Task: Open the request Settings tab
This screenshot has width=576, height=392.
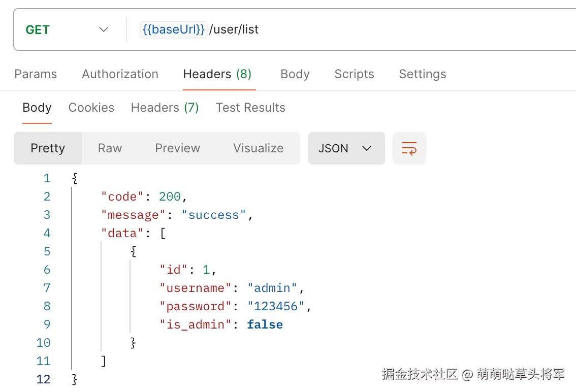Action: point(422,74)
